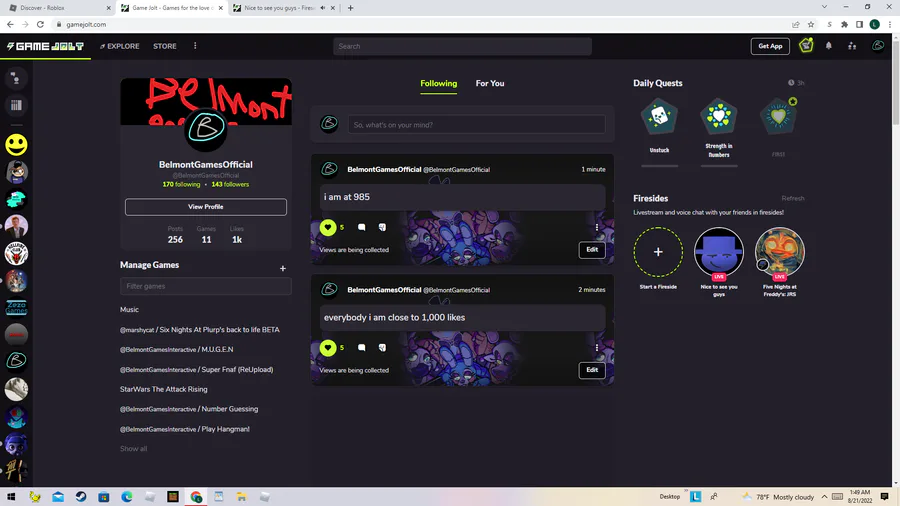Open Steam from the taskbar
900x506 pixels.
click(x=81, y=497)
